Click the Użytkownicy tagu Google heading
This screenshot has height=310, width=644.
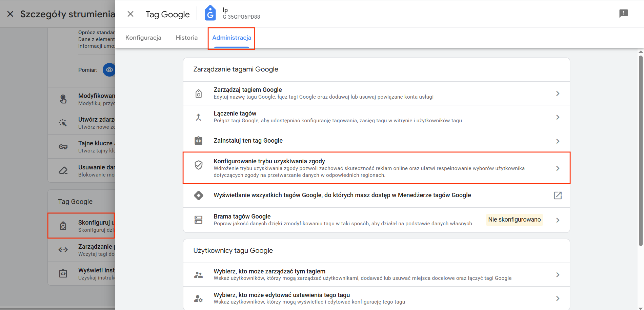pos(233,250)
